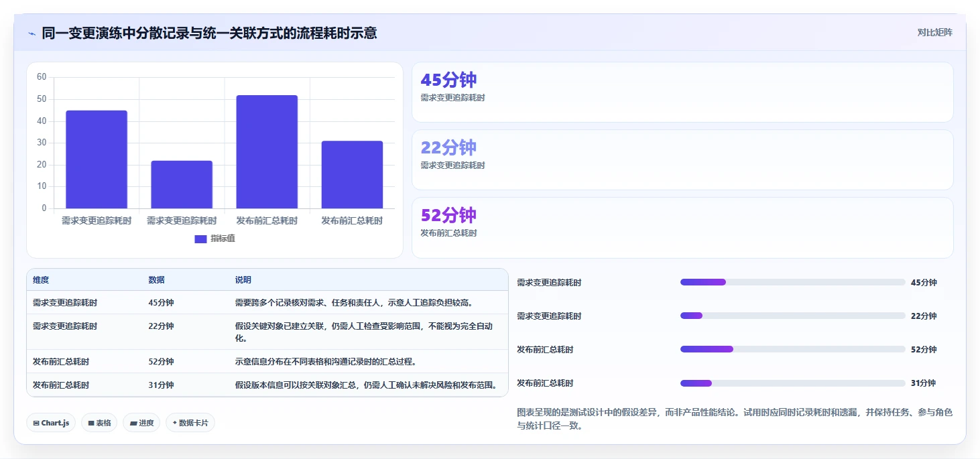
Task: Click the panel title 同一变更演练中分散记录与统一关联方式的流程耗时示意
Action: click(x=209, y=33)
